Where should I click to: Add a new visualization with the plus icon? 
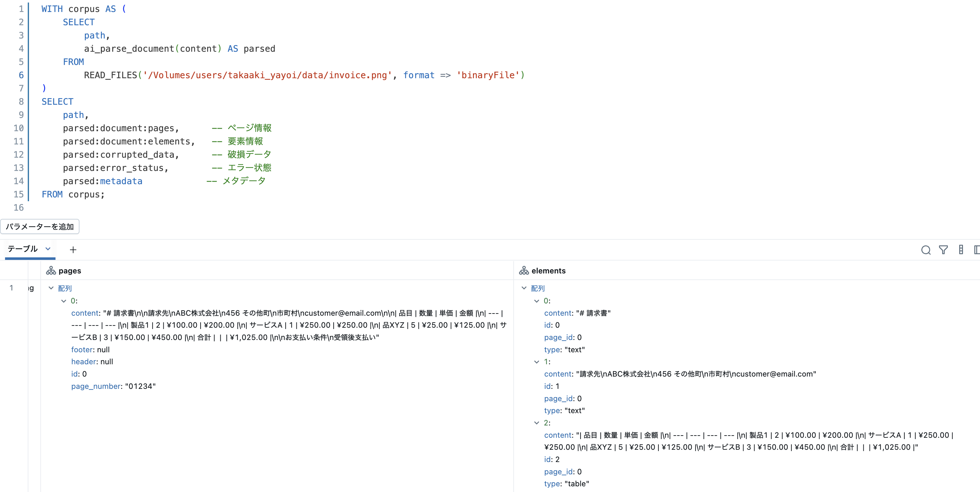[73, 250]
